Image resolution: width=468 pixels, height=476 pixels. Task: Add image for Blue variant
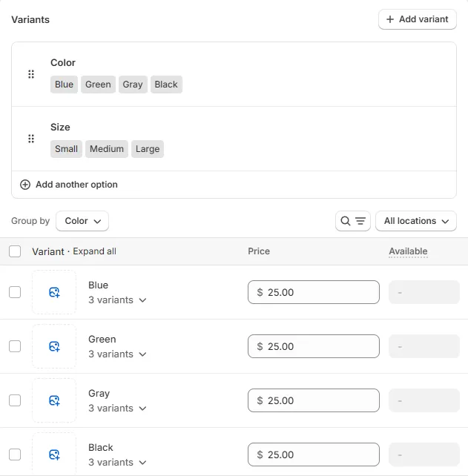pyautogui.click(x=54, y=292)
